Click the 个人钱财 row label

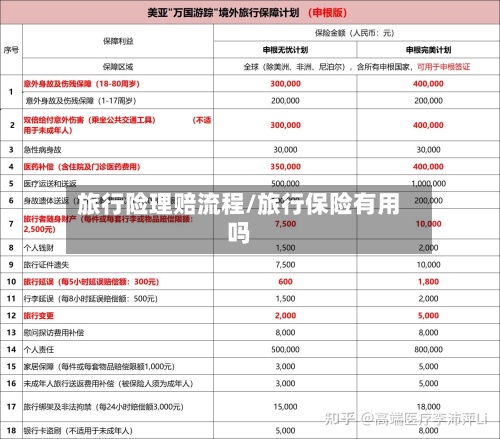[39, 248]
